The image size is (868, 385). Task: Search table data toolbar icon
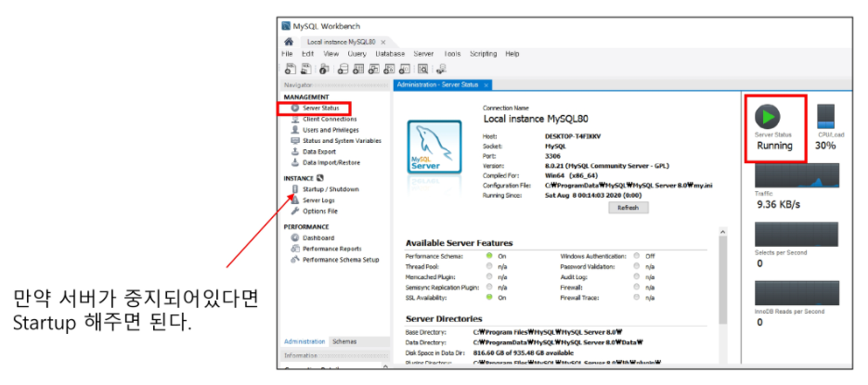(423, 70)
